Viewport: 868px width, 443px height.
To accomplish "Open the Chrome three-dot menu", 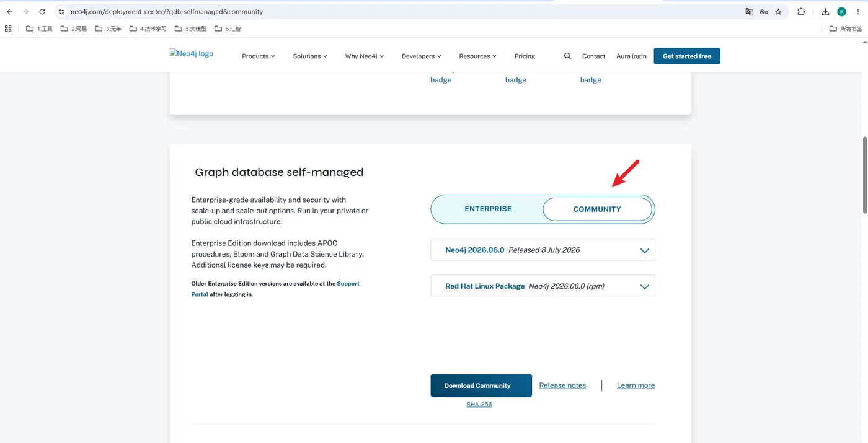I will (x=858, y=12).
